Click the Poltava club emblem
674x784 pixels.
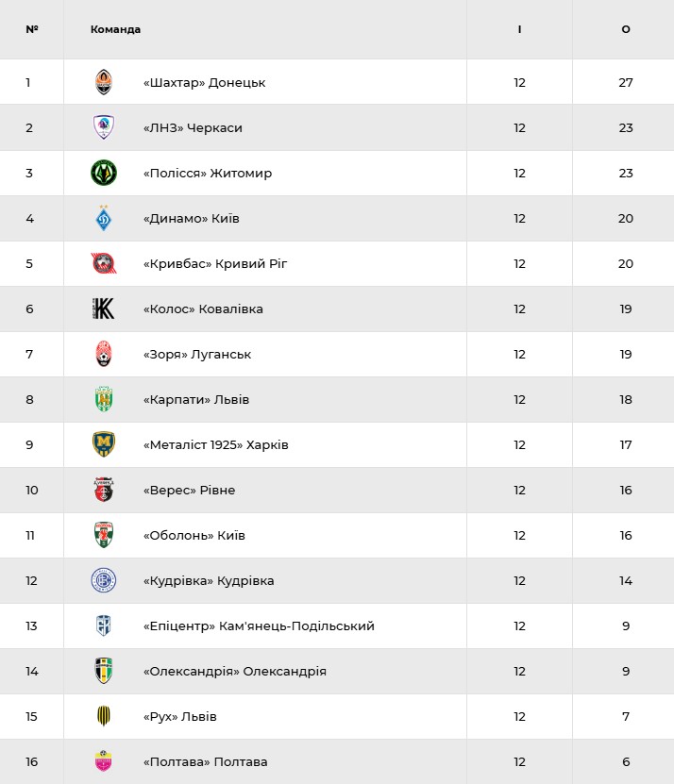(103, 761)
